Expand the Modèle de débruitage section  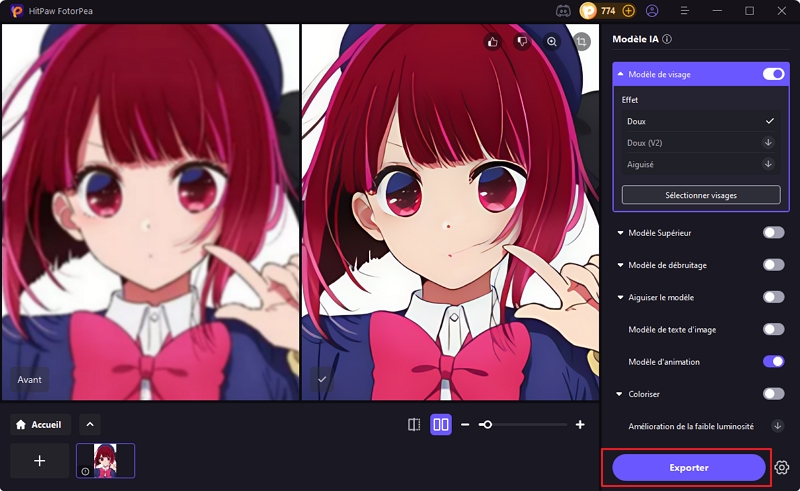click(620, 265)
